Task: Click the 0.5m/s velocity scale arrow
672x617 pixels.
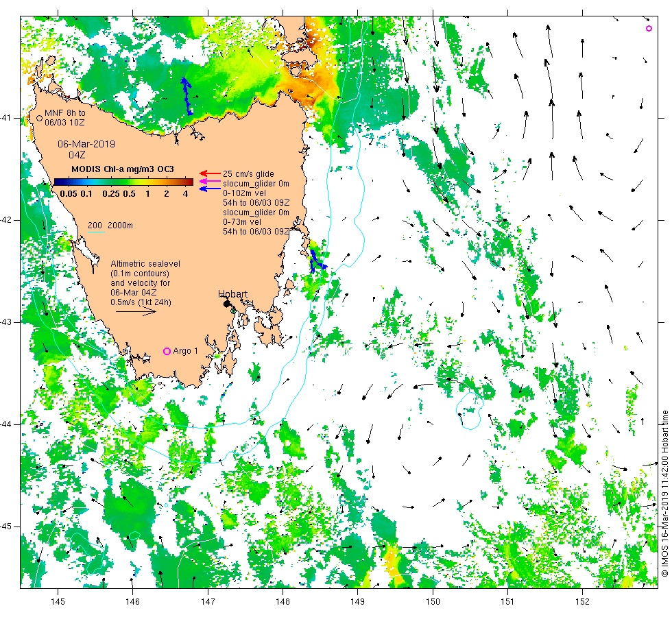Action: [136, 311]
